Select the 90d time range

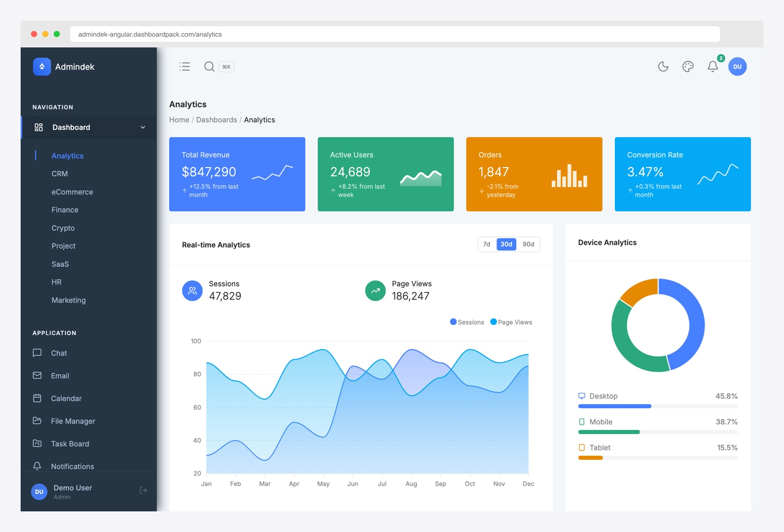(x=528, y=244)
